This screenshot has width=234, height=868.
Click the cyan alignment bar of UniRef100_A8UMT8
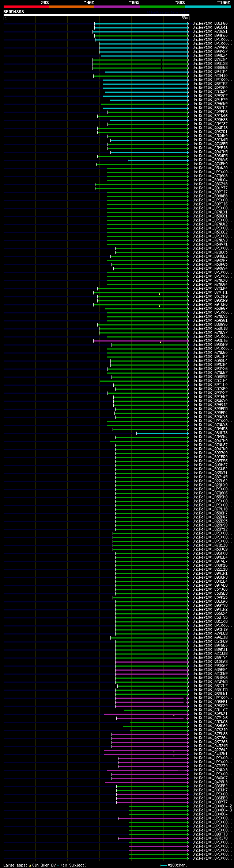pos(163,433)
